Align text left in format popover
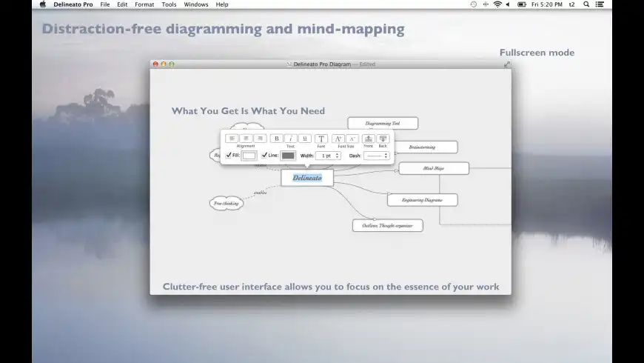Image resolution: width=644 pixels, height=363 pixels. (x=232, y=139)
